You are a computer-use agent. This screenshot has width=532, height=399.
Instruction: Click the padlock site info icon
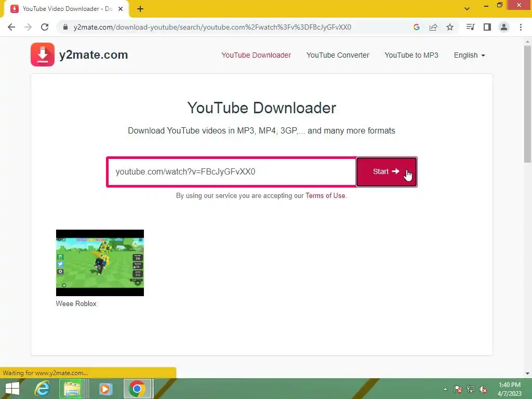click(x=65, y=27)
